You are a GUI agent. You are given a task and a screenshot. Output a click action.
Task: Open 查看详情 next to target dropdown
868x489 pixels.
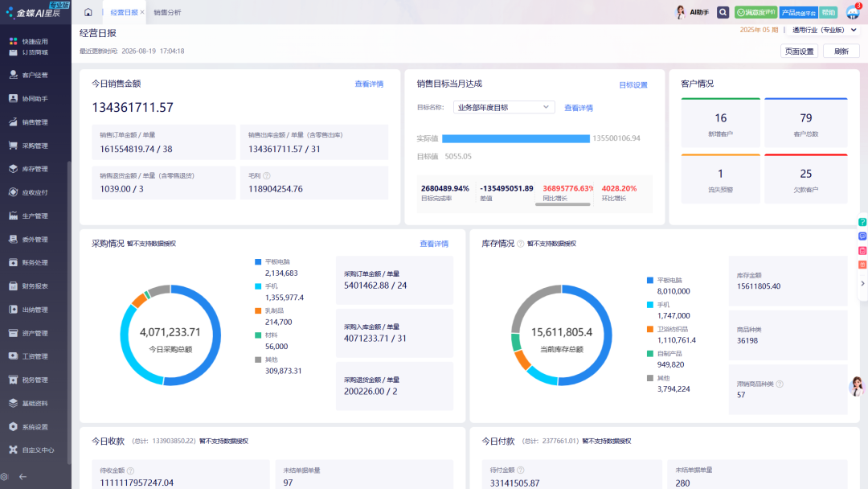pos(579,108)
